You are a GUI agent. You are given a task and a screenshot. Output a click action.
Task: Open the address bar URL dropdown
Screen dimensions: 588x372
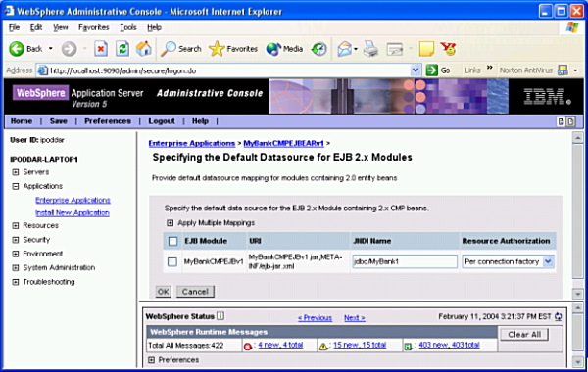tap(416, 70)
